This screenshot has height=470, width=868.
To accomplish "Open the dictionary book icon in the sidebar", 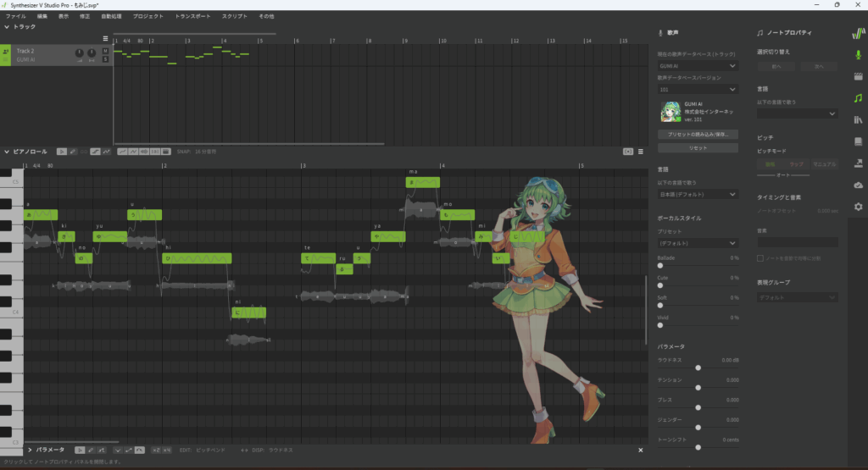I will click(x=858, y=141).
